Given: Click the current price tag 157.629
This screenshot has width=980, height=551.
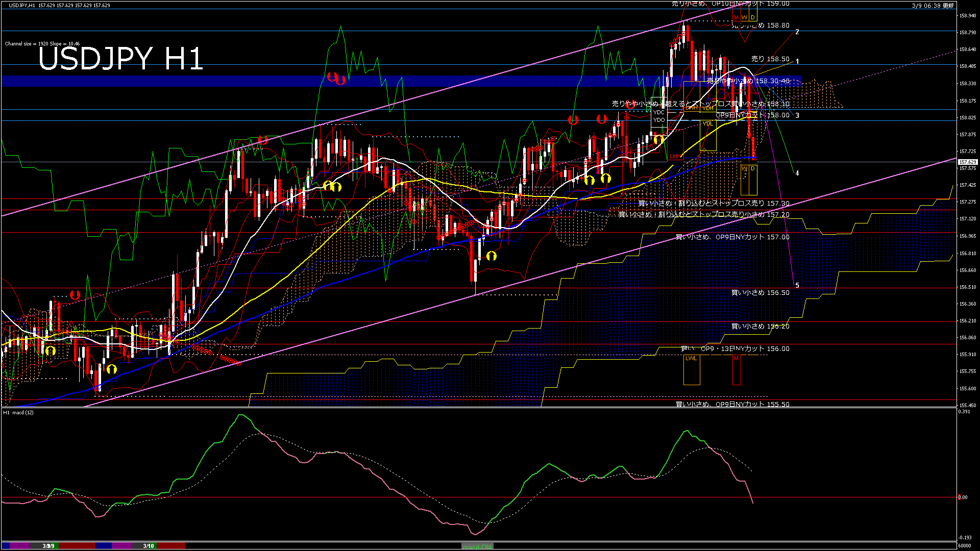Looking at the screenshot, I should (967, 162).
